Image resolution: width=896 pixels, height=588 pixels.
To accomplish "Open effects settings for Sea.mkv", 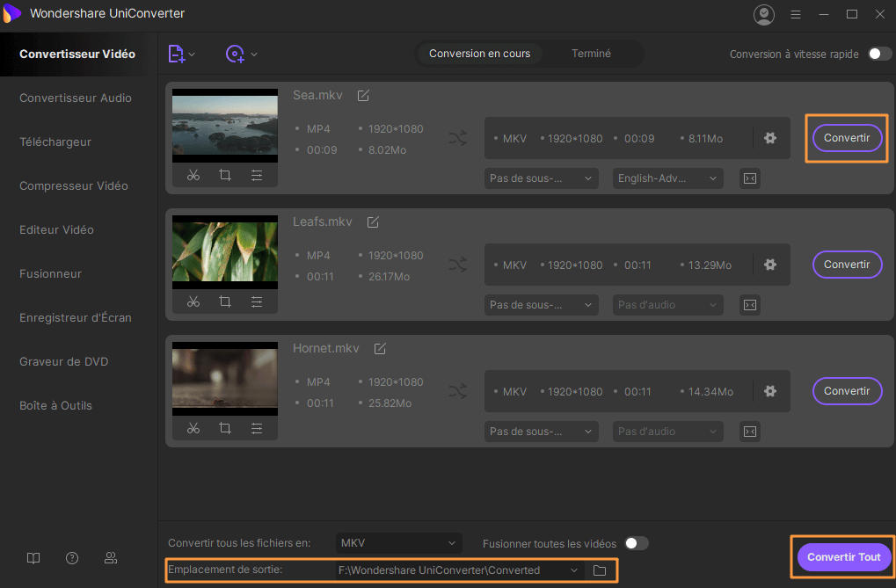I will click(257, 176).
